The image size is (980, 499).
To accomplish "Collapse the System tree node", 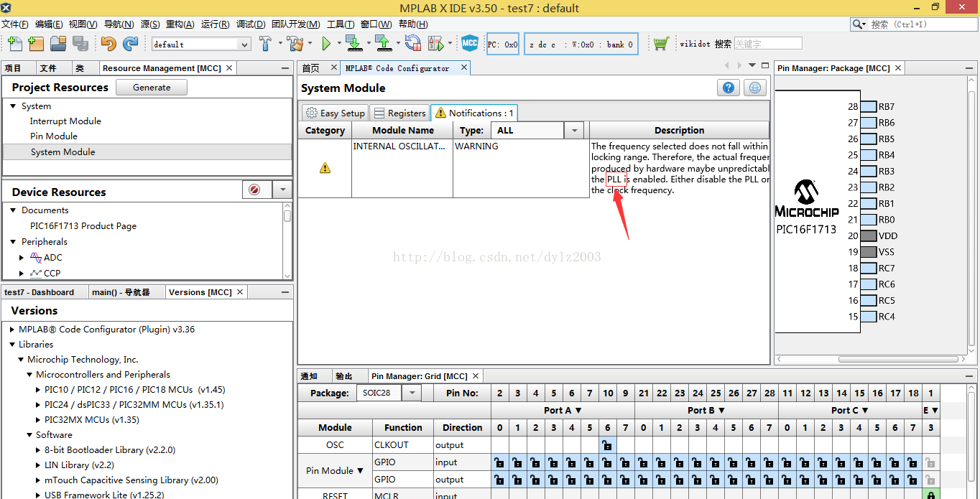I will (x=13, y=106).
